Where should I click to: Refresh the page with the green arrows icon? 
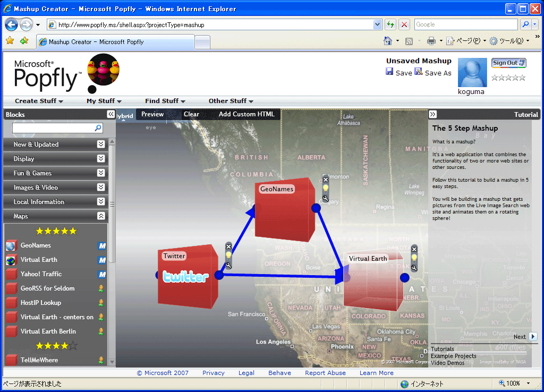click(x=390, y=24)
